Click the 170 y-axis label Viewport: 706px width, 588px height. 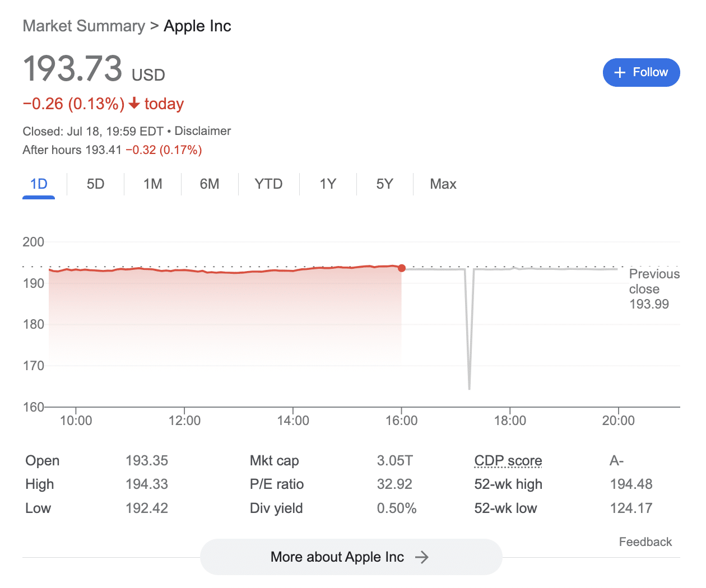coord(33,366)
